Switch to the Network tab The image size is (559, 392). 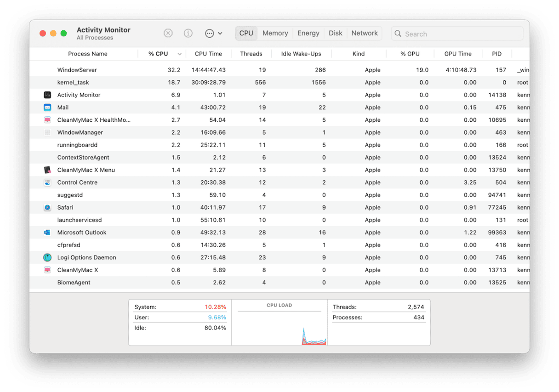pyautogui.click(x=365, y=33)
